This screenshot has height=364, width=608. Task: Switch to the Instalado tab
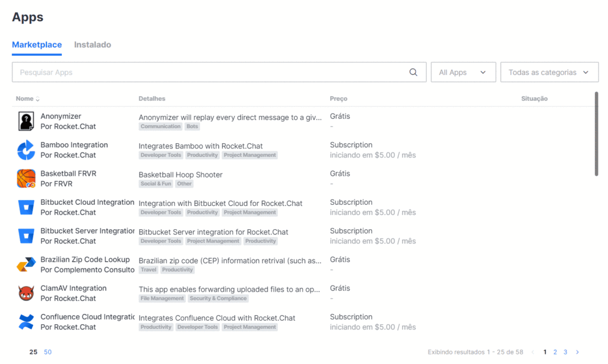tap(93, 45)
